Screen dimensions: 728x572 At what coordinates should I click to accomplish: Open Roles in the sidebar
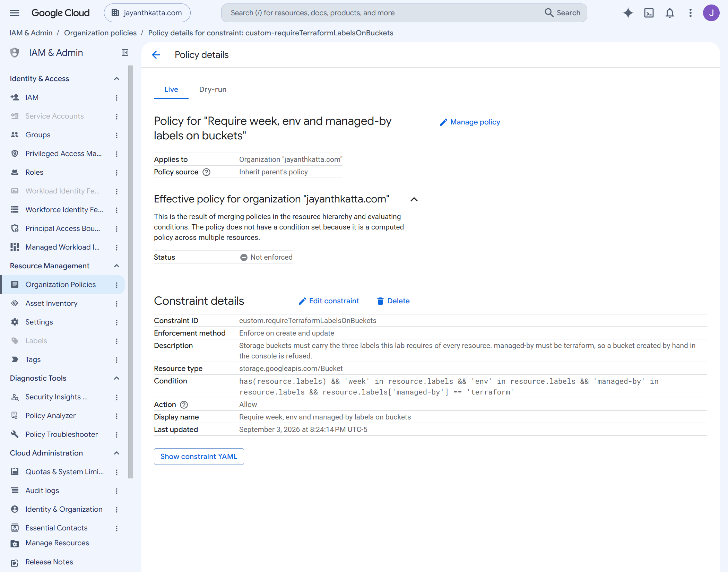(34, 172)
